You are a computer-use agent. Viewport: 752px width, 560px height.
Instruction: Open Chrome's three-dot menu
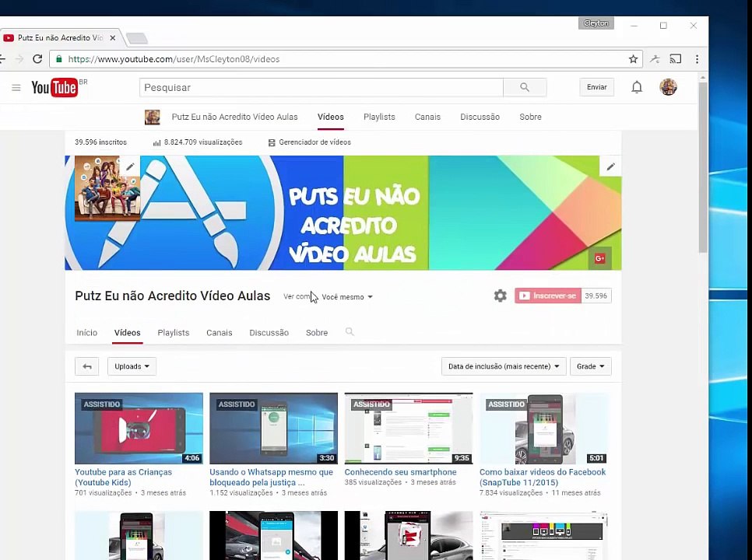coord(697,59)
